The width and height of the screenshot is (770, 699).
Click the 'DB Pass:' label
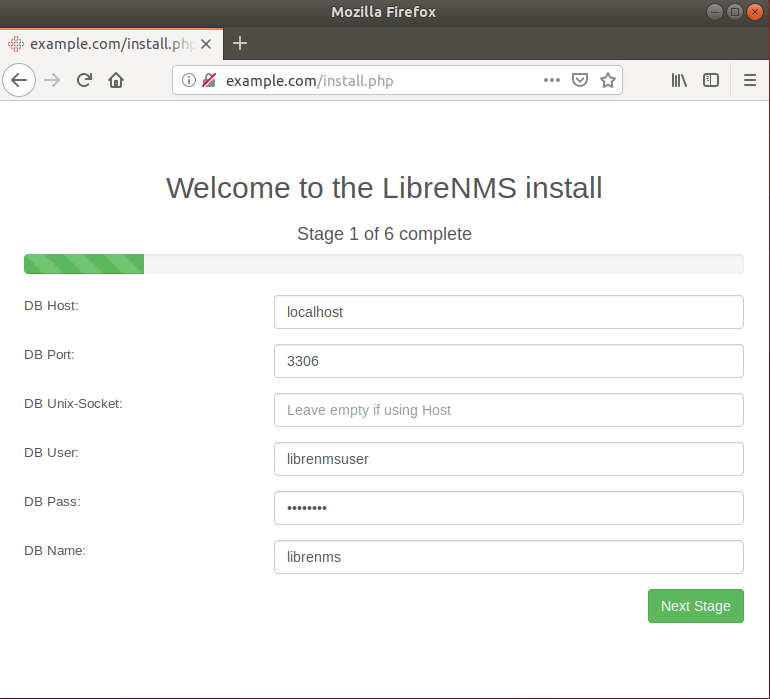click(x=52, y=502)
